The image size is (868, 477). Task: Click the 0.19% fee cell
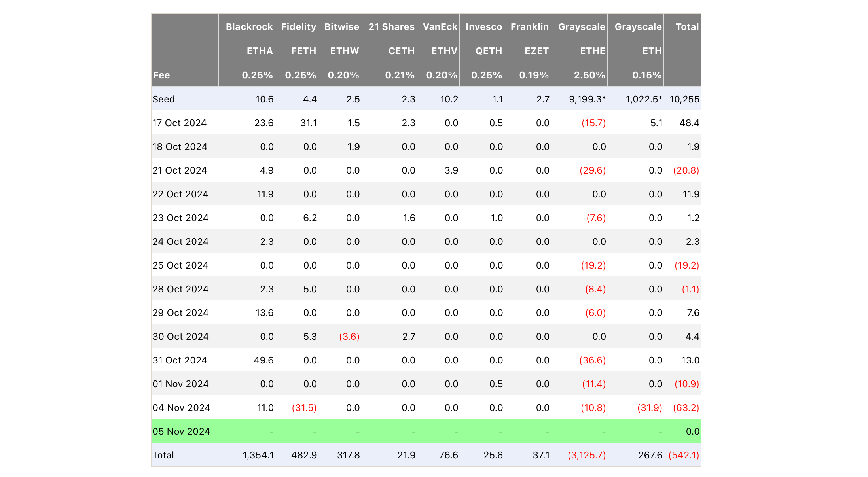click(534, 75)
